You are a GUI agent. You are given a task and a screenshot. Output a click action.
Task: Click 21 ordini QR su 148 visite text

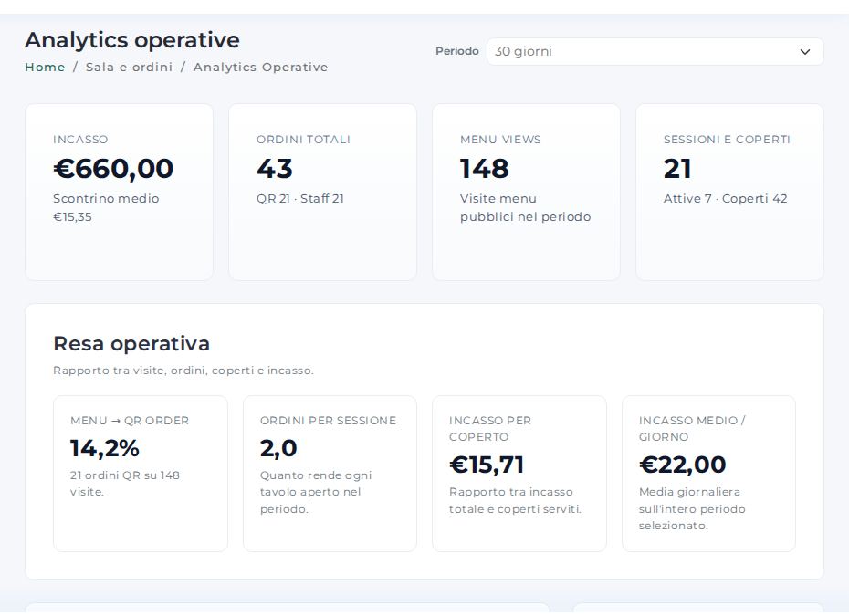tap(124, 484)
